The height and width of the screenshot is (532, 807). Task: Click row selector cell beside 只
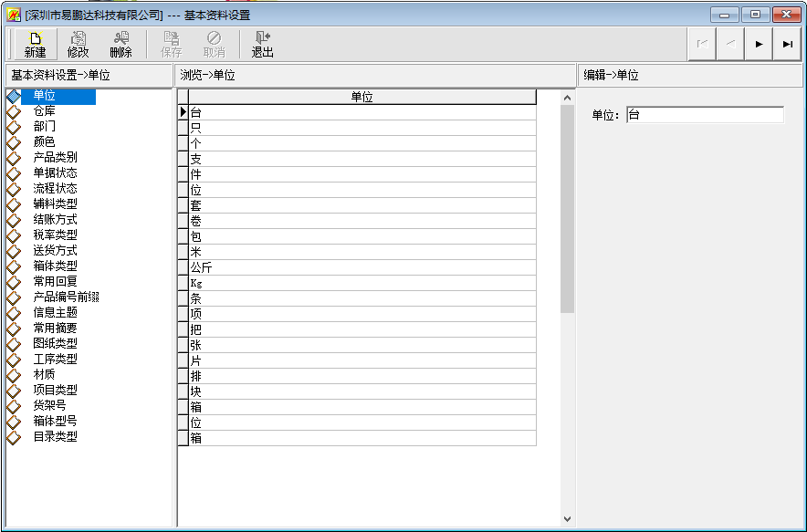[x=183, y=128]
